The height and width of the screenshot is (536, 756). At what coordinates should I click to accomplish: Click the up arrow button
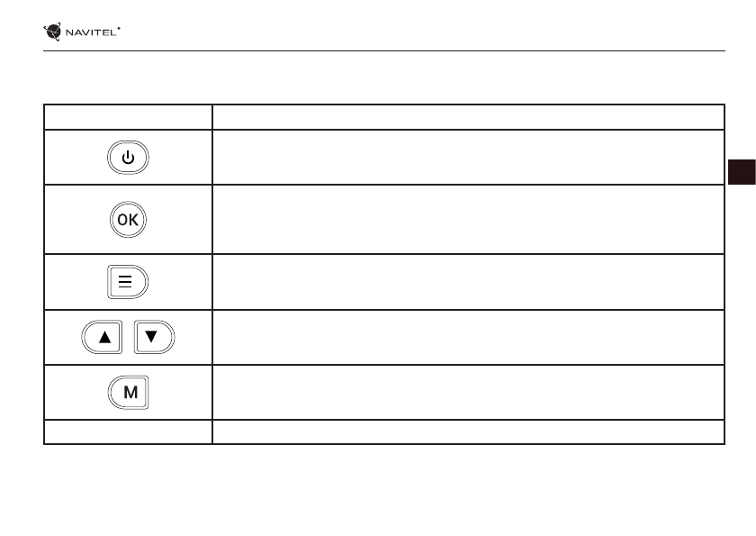click(101, 338)
